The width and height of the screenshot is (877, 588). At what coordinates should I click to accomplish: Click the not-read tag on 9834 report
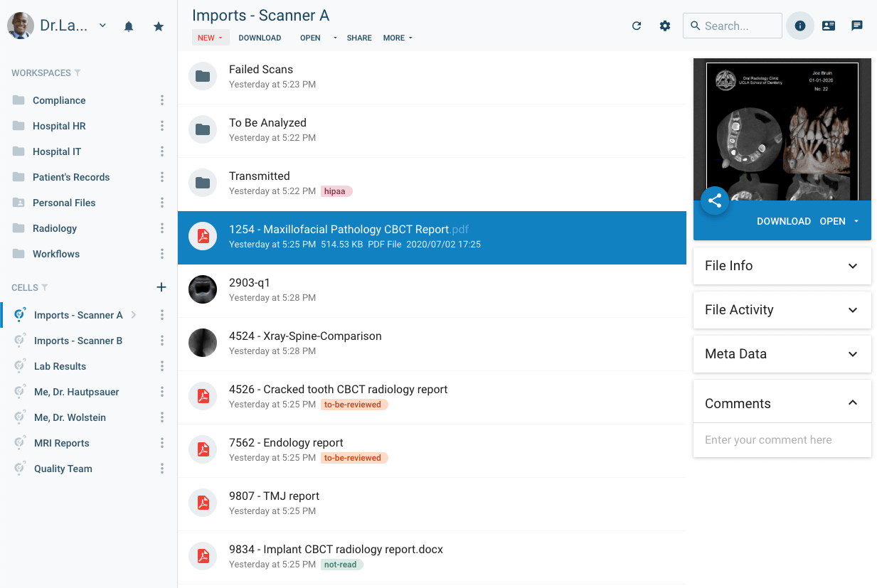click(x=341, y=565)
